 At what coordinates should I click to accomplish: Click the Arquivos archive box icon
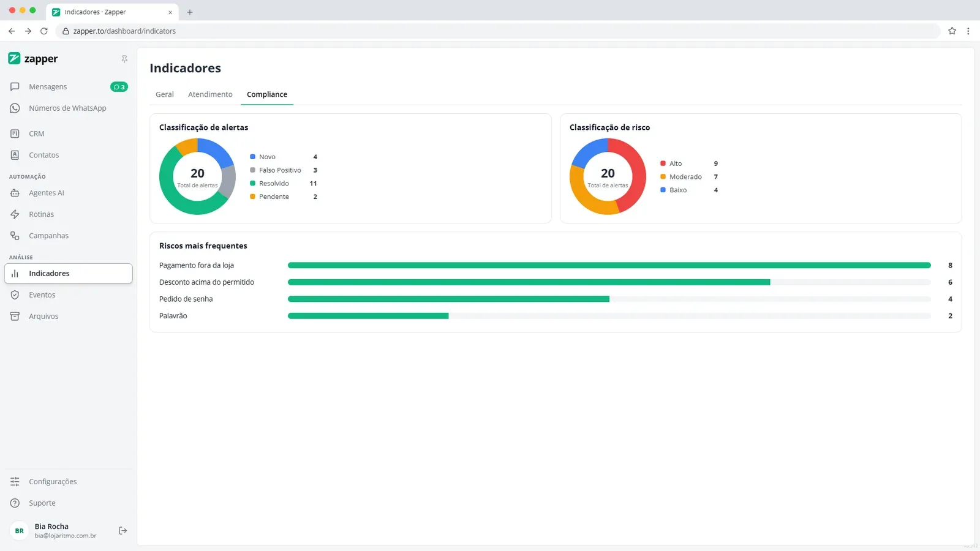pos(15,317)
